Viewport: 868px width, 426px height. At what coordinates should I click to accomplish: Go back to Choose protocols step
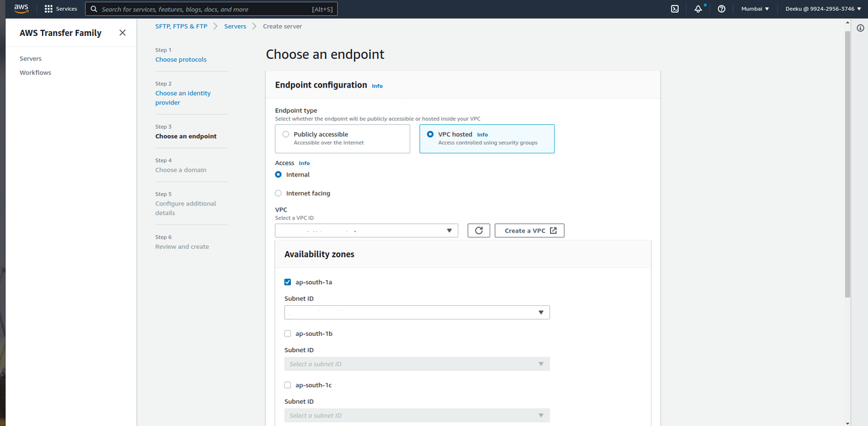(x=180, y=60)
